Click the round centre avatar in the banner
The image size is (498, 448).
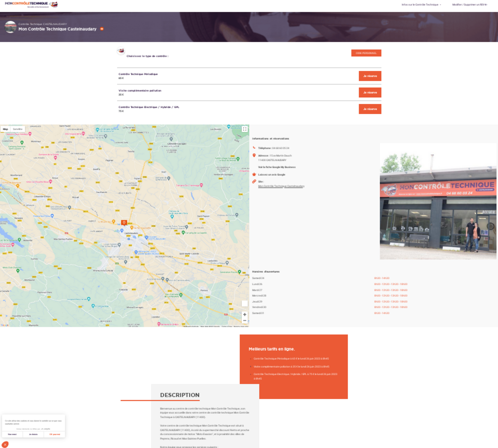point(10,27)
